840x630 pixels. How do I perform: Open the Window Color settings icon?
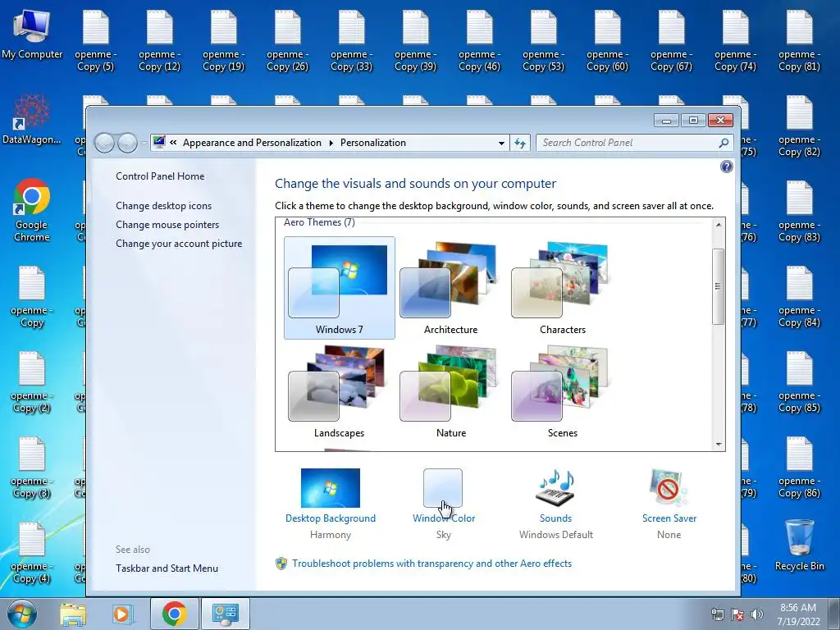pos(442,487)
